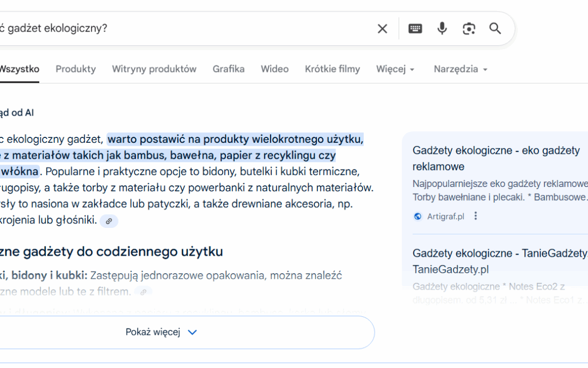Clear the search query with the X icon
The height and width of the screenshot is (368, 588).
382,28
